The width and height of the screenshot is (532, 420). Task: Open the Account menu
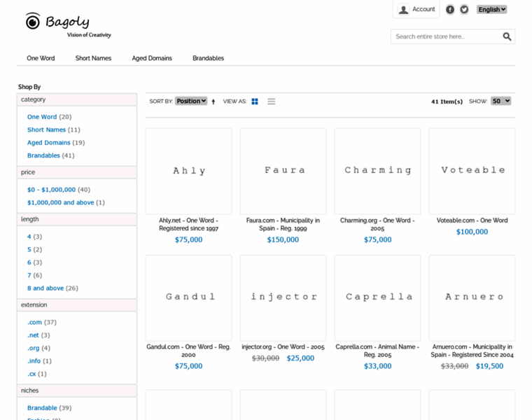(x=416, y=9)
